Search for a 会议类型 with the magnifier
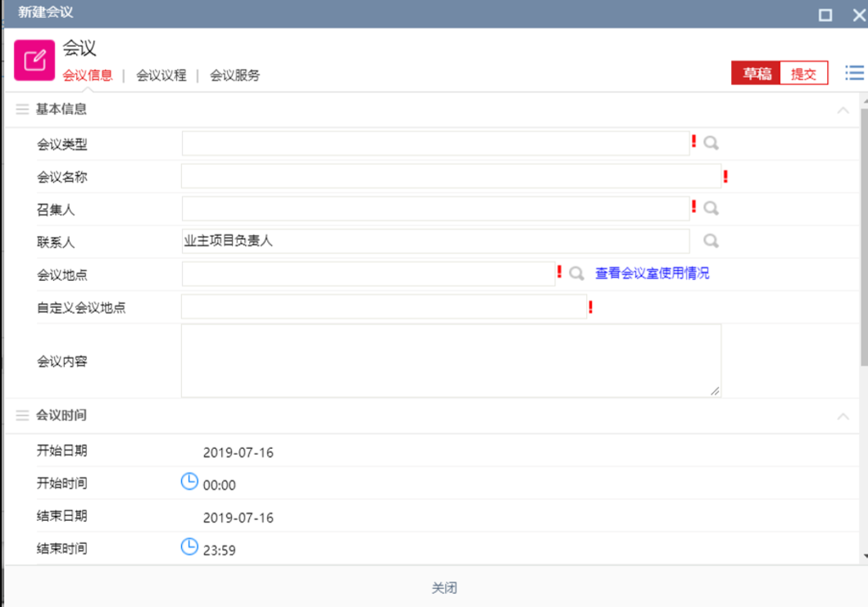 (711, 143)
